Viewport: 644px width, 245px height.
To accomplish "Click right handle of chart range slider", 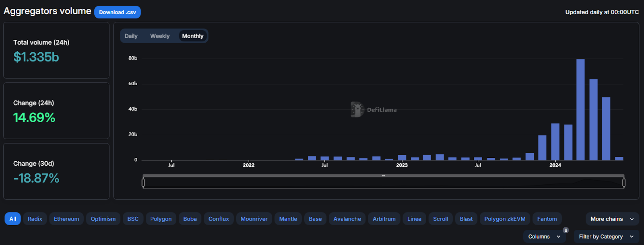I will pos(624,183).
